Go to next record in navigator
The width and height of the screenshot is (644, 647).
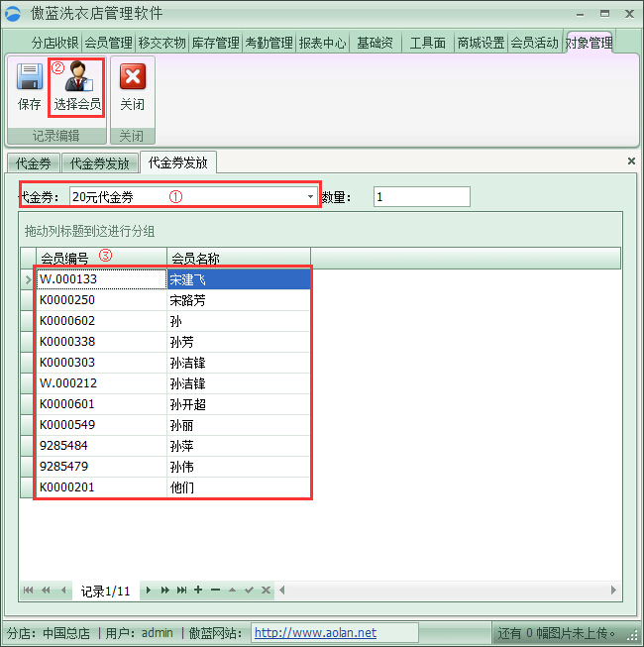click(149, 591)
